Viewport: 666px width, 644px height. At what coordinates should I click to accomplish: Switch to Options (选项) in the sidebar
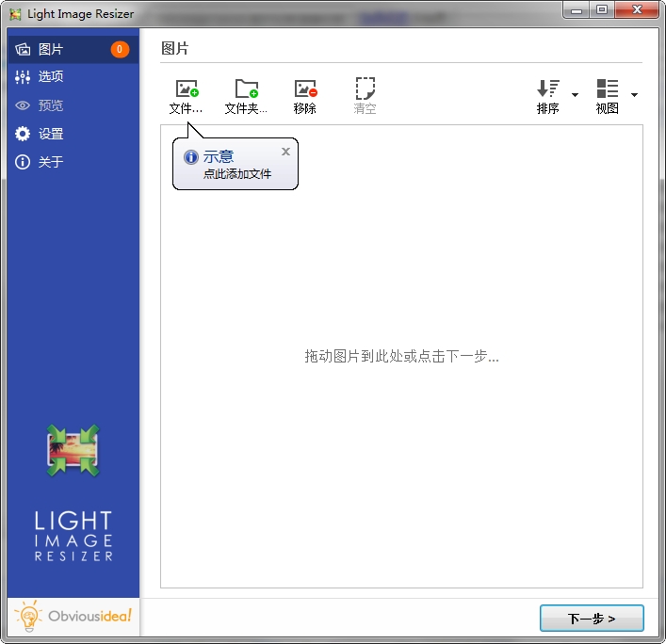(x=52, y=77)
